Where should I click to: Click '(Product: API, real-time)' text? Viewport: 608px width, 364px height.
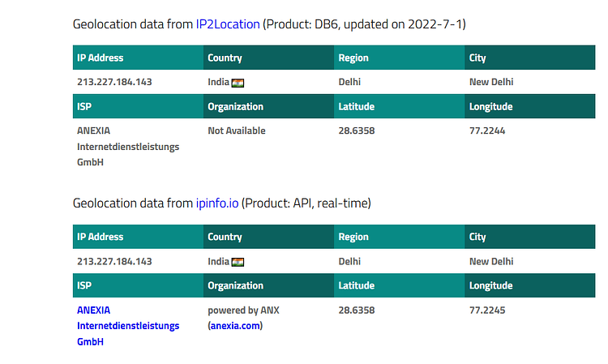click(306, 203)
